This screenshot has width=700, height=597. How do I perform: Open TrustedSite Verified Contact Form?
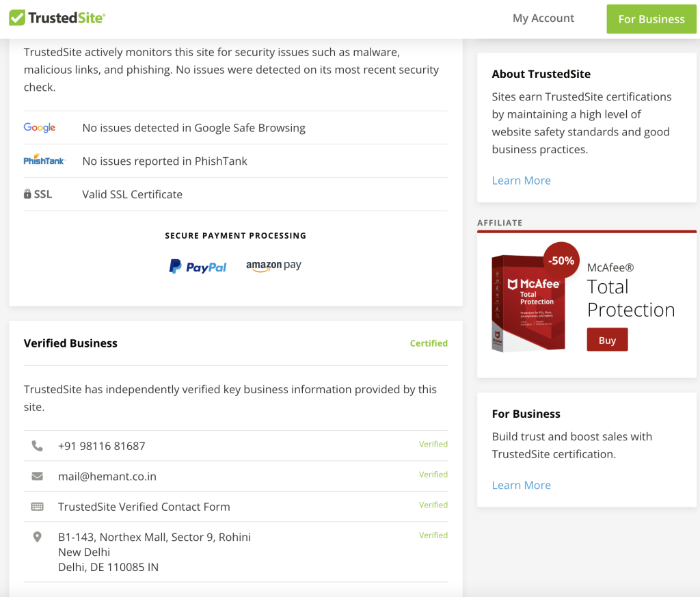pos(144,507)
